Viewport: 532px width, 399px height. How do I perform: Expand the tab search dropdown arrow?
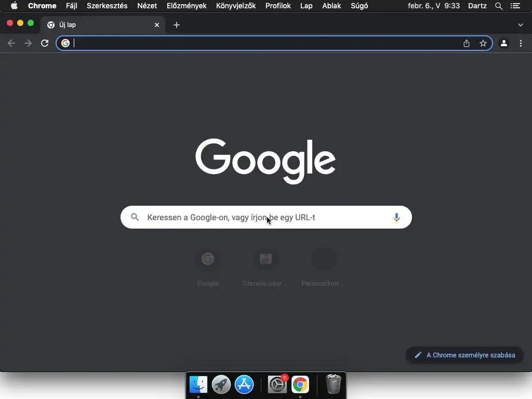[521, 25]
